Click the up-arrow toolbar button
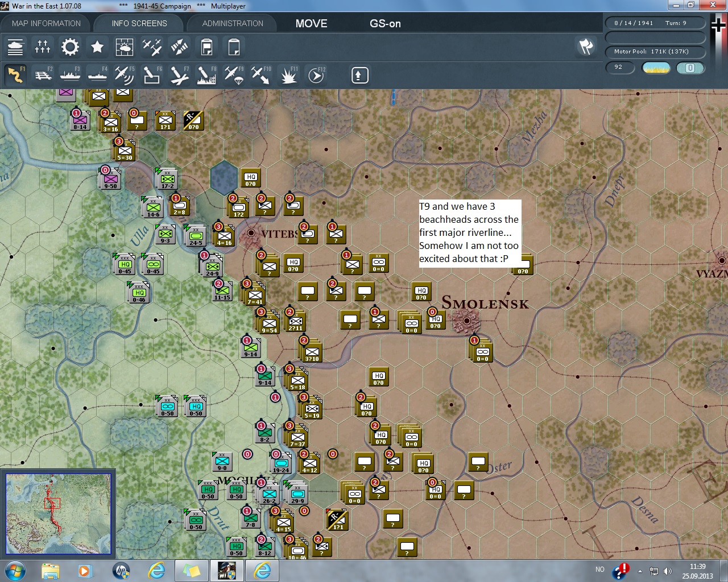The height and width of the screenshot is (582, 728). [x=360, y=75]
